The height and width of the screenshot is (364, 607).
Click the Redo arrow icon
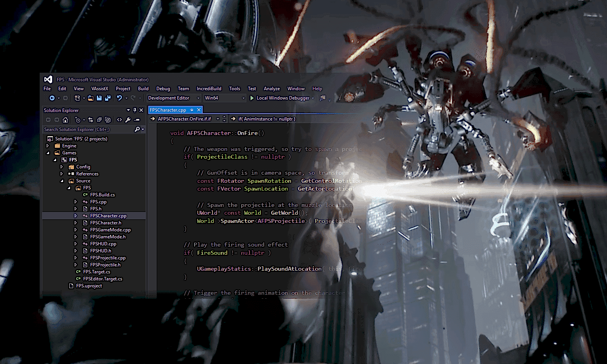pos(133,98)
